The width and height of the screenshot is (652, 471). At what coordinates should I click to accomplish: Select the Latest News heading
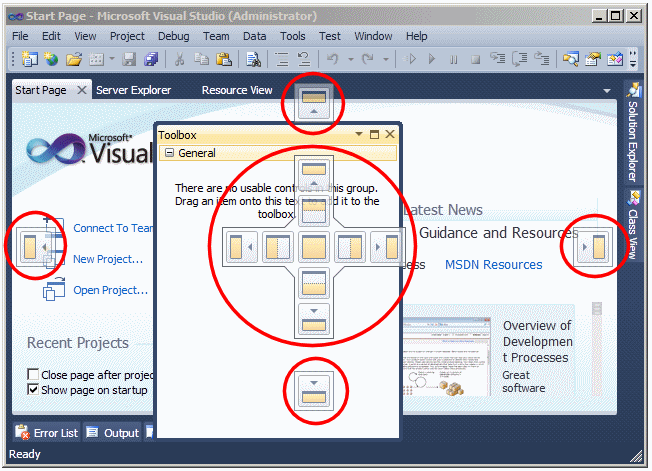[x=443, y=210]
